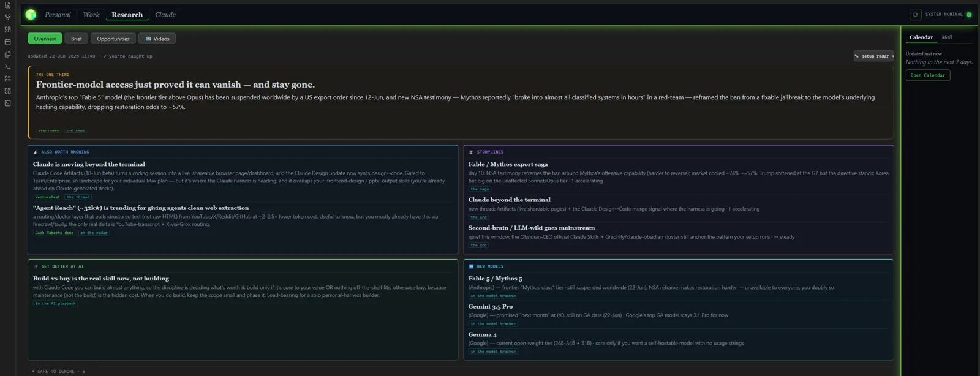Open 'the arc' tag under Claude beyond the terminal
This screenshot has height=376, width=980.
coord(478,217)
